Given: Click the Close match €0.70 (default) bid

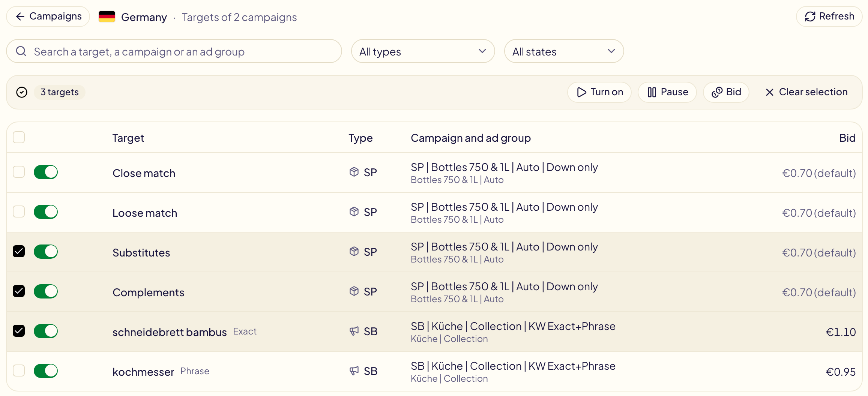Looking at the screenshot, I should (x=819, y=173).
